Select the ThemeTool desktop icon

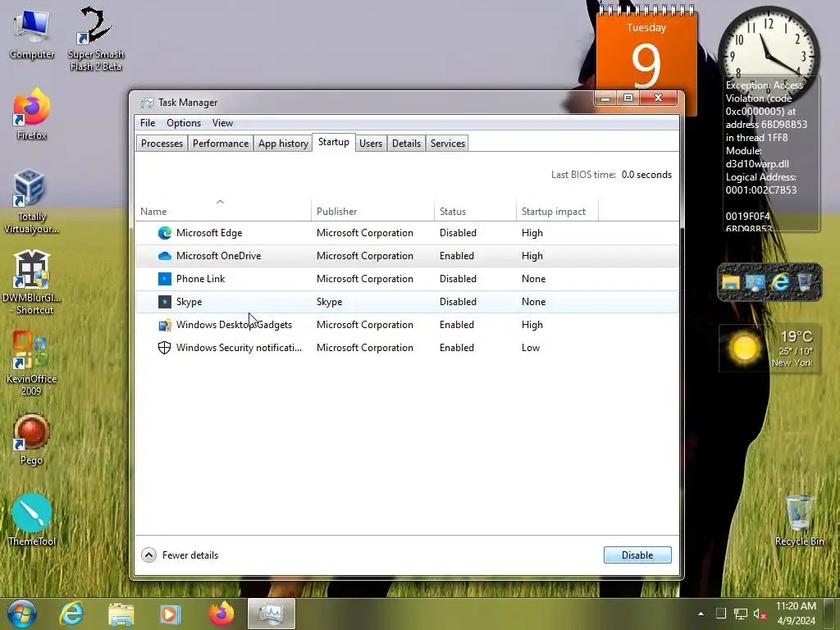(x=32, y=520)
